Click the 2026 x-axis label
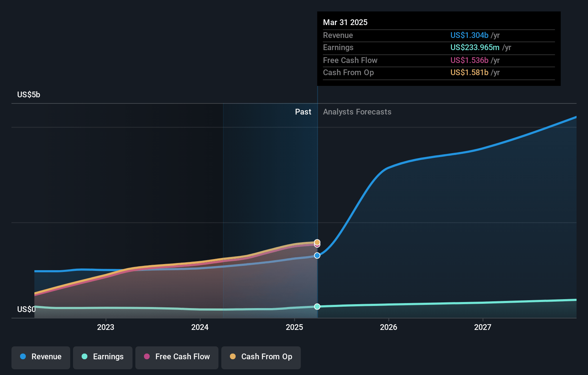The width and height of the screenshot is (588, 375). point(389,327)
